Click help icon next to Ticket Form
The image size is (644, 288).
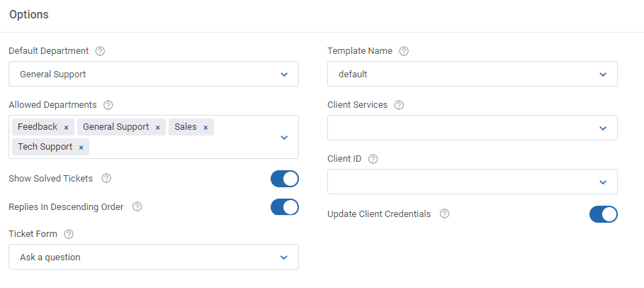pos(69,234)
